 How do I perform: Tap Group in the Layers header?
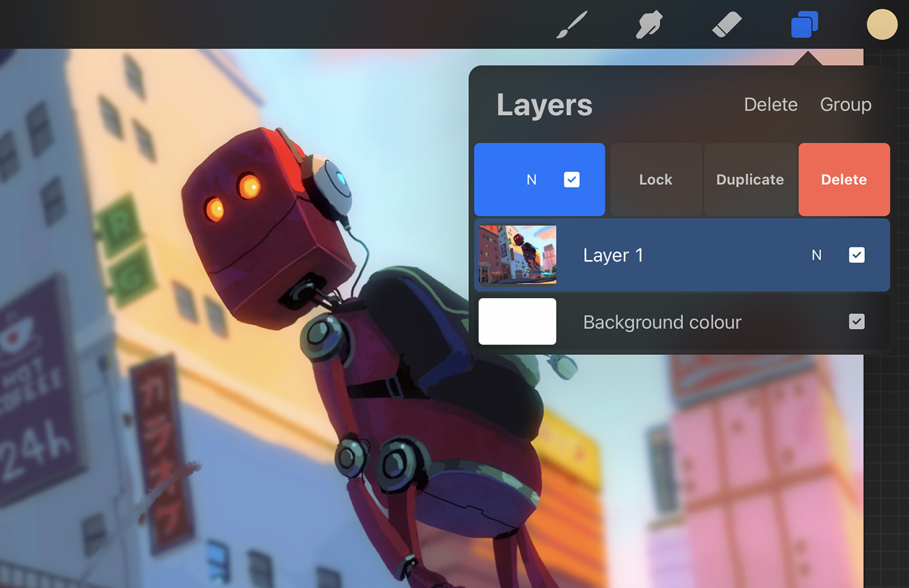pos(845,104)
